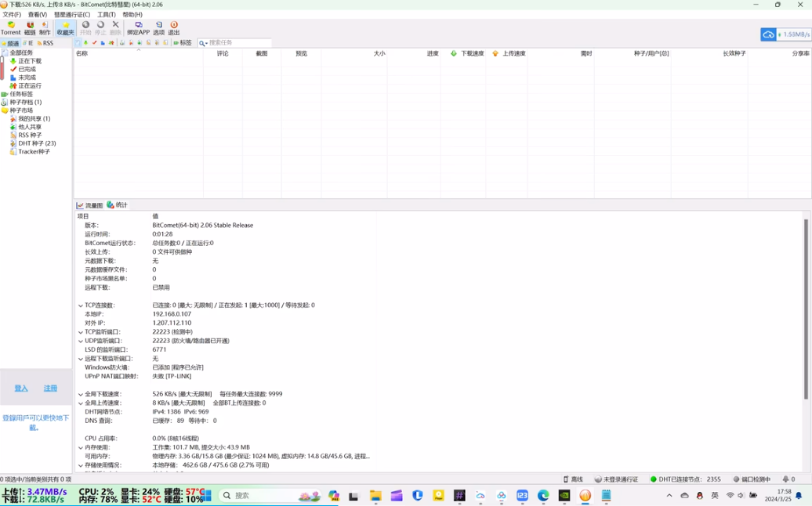The width and height of the screenshot is (812, 506).
Task: Select 正在下载 in the sidebar tree
Action: click(26, 60)
